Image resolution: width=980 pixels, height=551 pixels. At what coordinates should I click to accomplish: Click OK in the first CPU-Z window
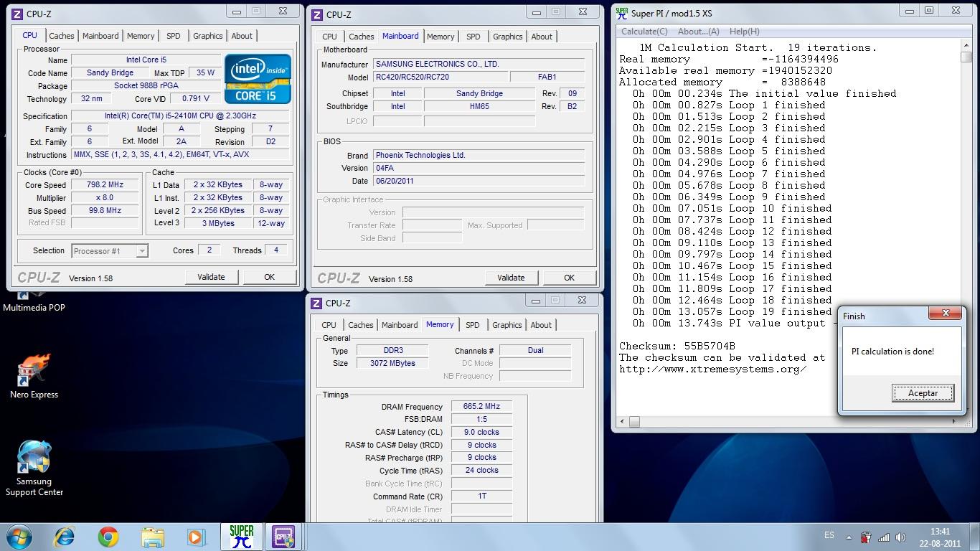tap(269, 277)
